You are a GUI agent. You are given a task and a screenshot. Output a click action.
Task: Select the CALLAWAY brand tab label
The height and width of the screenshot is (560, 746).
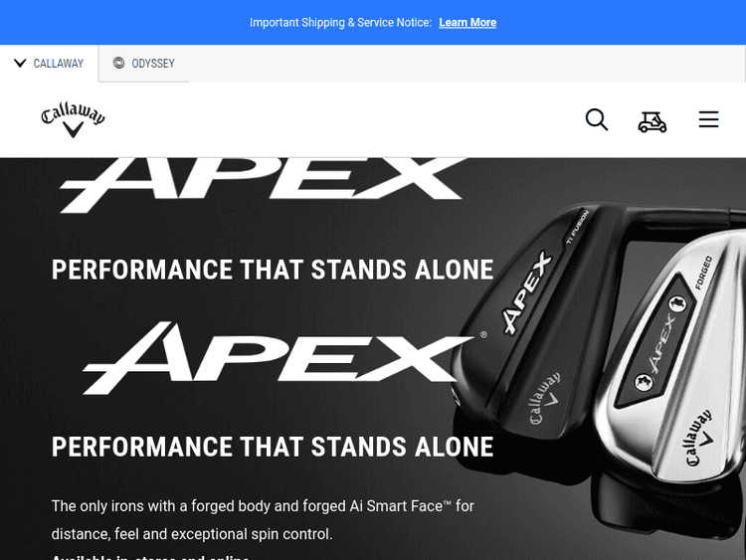(59, 64)
